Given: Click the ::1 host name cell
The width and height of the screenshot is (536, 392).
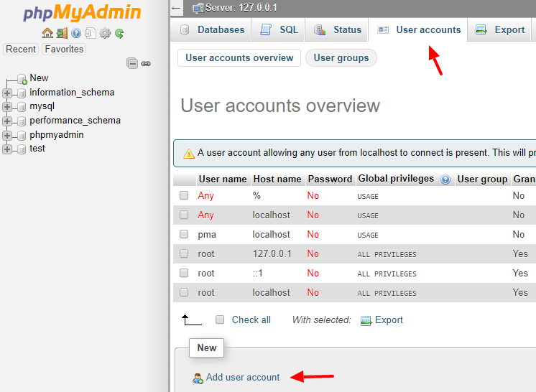Looking at the screenshot, I should point(257,273).
